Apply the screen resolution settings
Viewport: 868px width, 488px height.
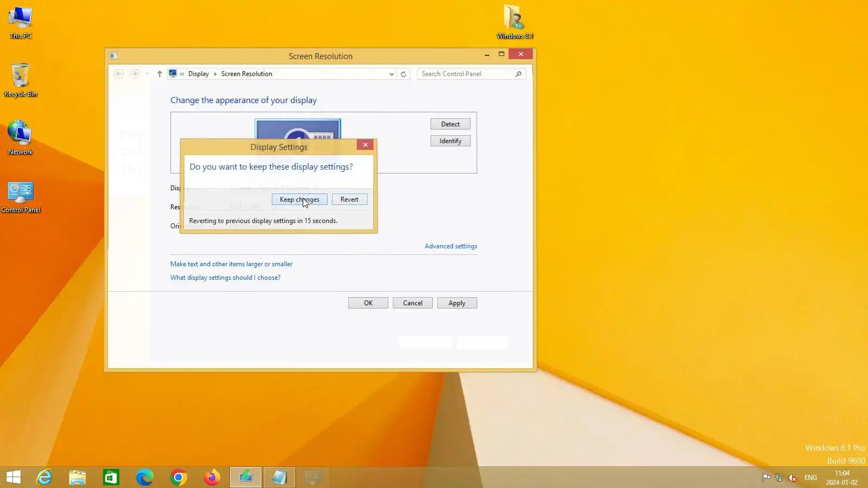click(457, 303)
